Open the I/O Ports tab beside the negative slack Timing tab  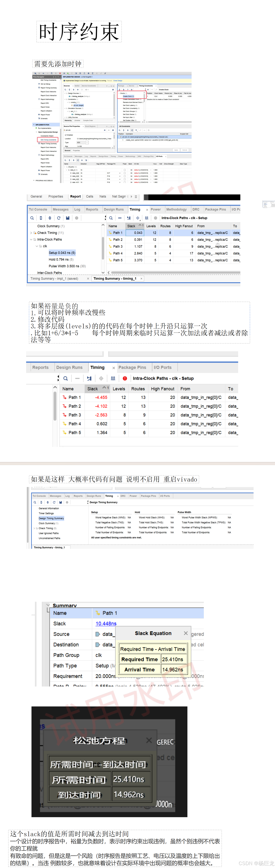163,367
